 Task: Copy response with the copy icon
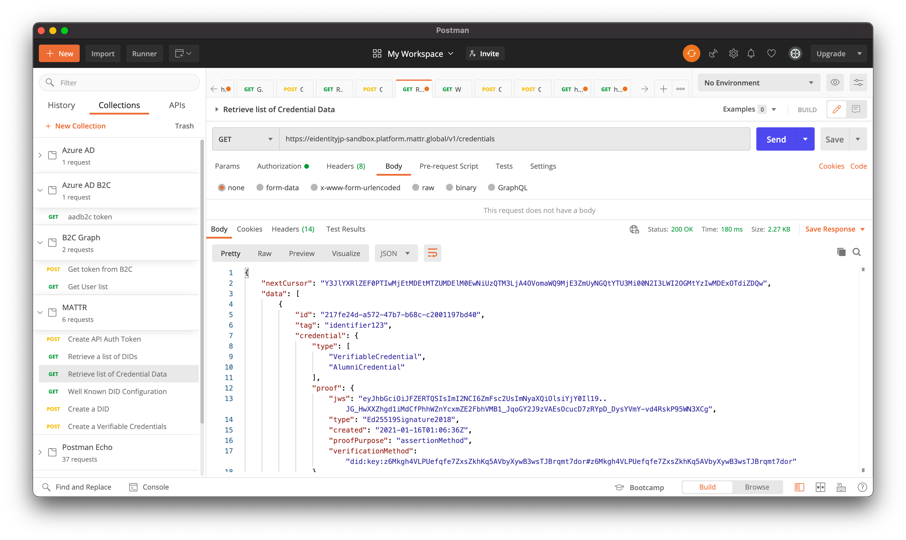[841, 252]
